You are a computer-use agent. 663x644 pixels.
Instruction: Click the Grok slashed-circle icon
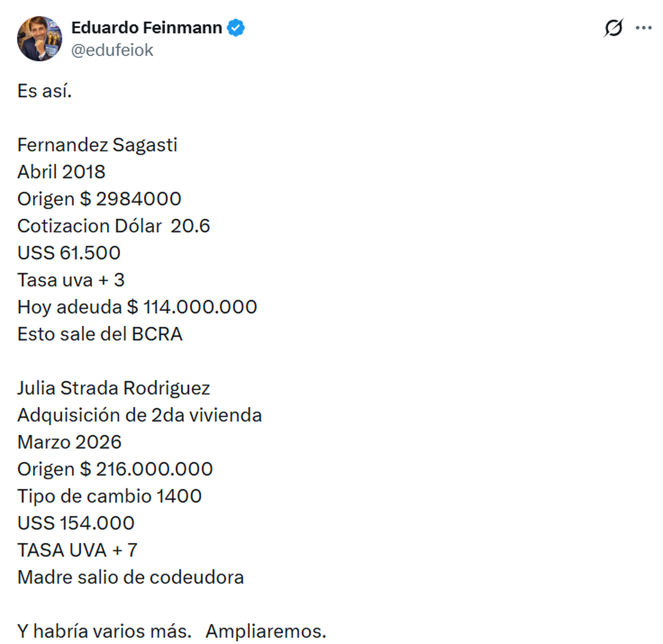click(x=613, y=28)
